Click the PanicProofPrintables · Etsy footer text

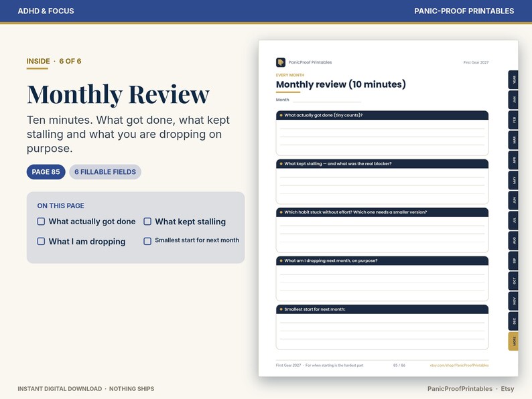[470, 389]
